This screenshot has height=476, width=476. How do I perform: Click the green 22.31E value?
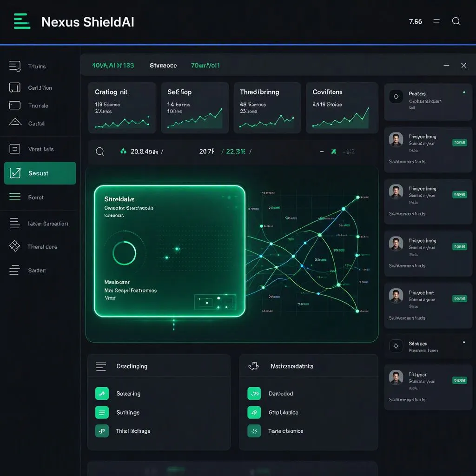pyautogui.click(x=236, y=151)
